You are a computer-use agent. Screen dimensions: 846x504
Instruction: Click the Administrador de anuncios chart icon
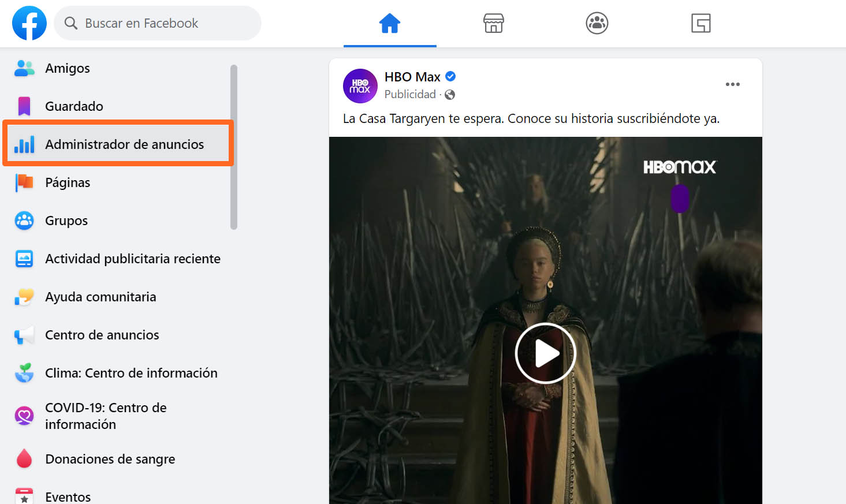24,144
